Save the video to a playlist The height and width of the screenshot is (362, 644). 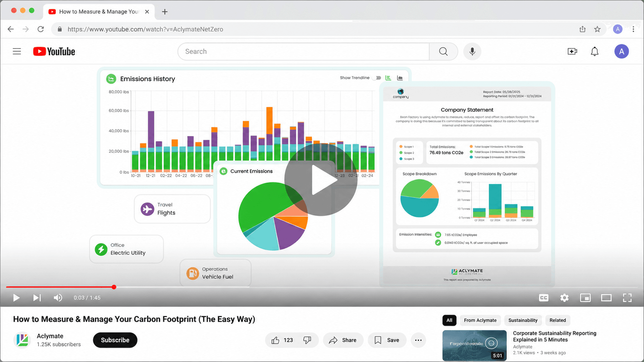(x=387, y=340)
